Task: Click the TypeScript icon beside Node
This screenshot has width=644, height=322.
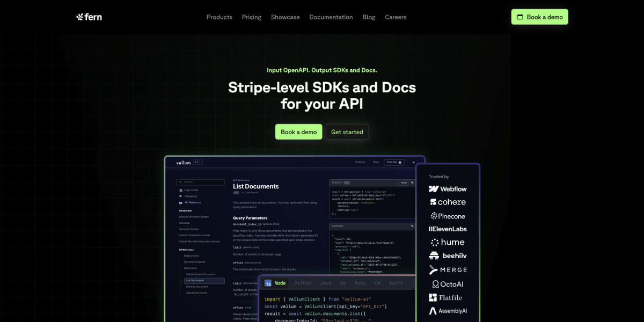Action: click(268, 283)
